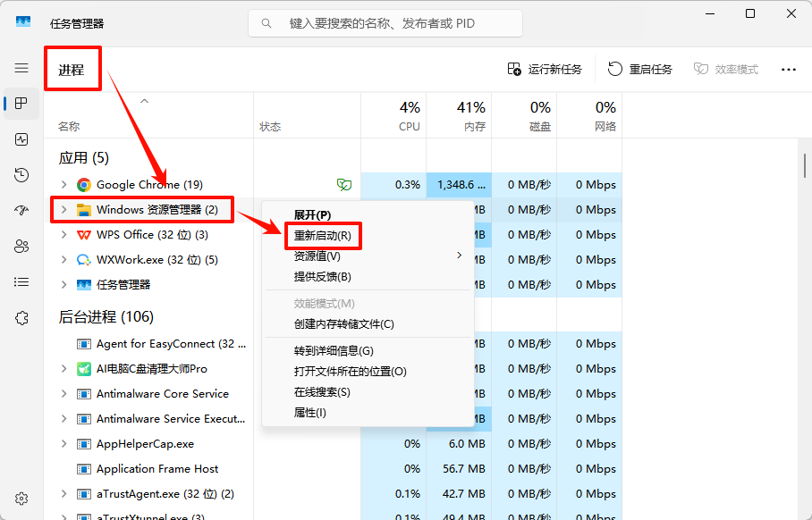This screenshot has height=520, width=812.
Task: Choose 重新启动(R) from the context menu
Action: pyautogui.click(x=323, y=237)
